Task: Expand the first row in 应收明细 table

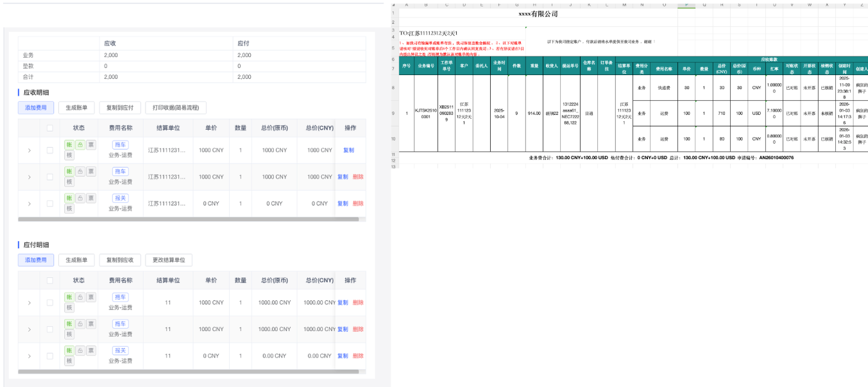Action: coord(30,150)
